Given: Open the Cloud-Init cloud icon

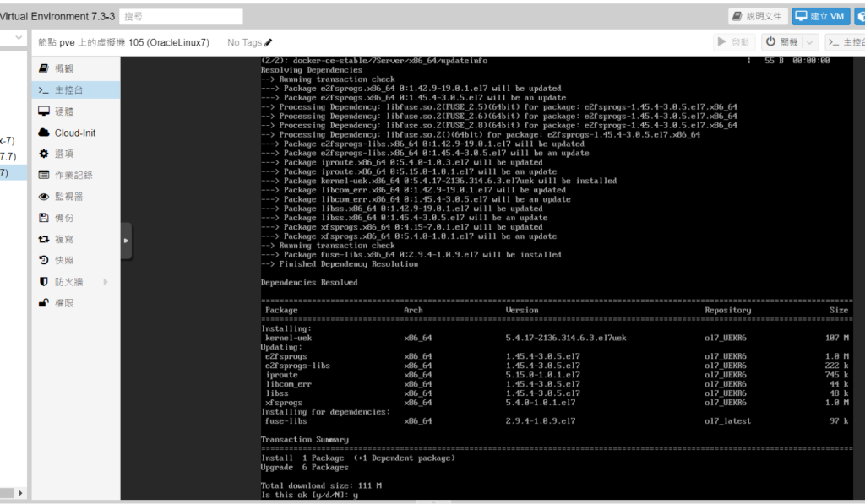Looking at the screenshot, I should (x=44, y=133).
